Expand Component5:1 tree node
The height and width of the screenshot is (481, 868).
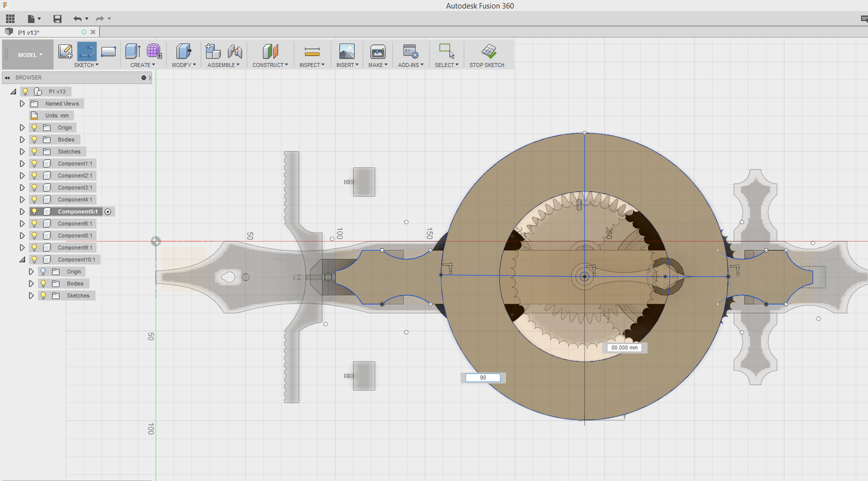[22, 211]
